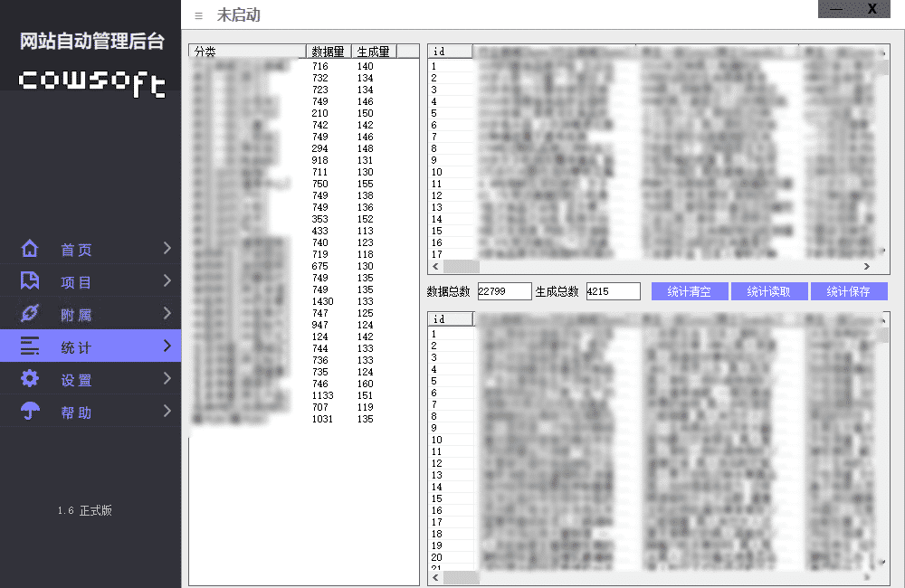Click the help umbrella icon
905x588 pixels.
coord(30,412)
